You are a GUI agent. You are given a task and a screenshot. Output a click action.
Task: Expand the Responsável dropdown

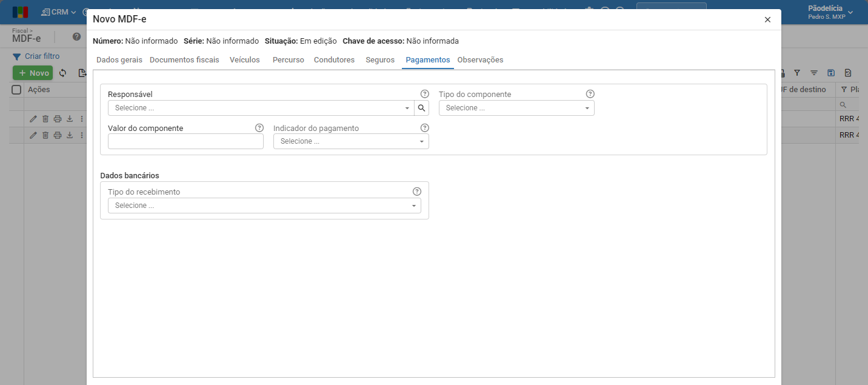point(261,108)
